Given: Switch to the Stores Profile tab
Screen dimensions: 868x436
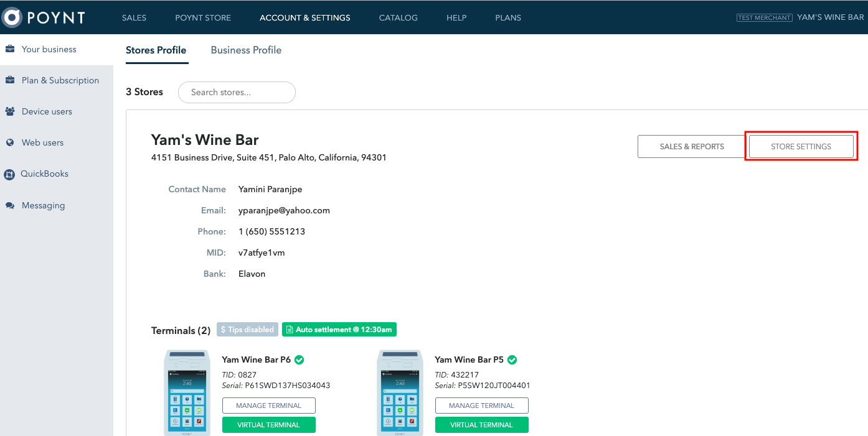Looking at the screenshot, I should coord(156,50).
